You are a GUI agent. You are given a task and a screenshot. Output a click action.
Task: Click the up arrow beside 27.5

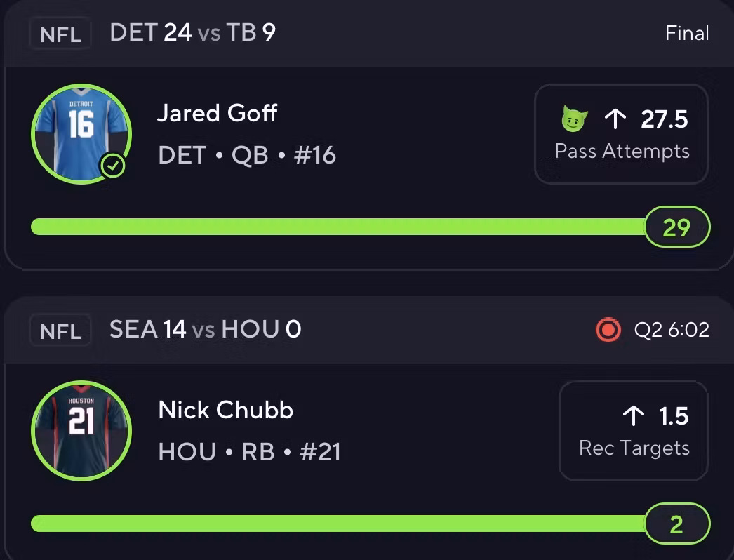point(615,119)
